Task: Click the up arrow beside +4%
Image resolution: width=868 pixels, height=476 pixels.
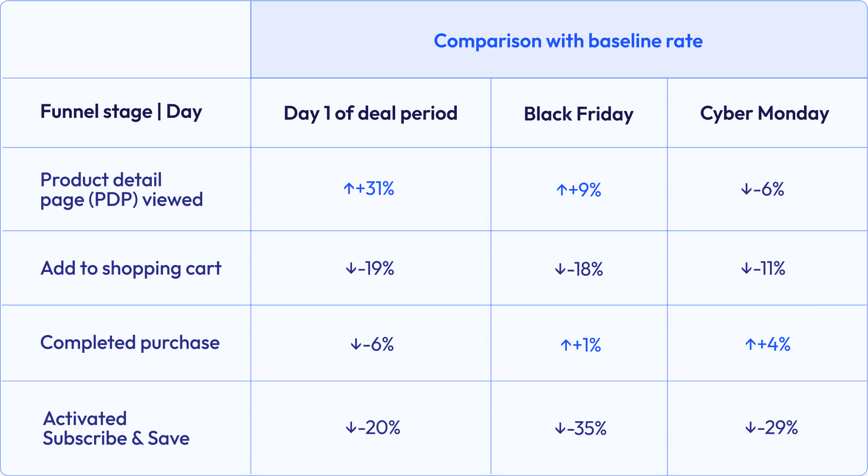Action: coord(751,345)
